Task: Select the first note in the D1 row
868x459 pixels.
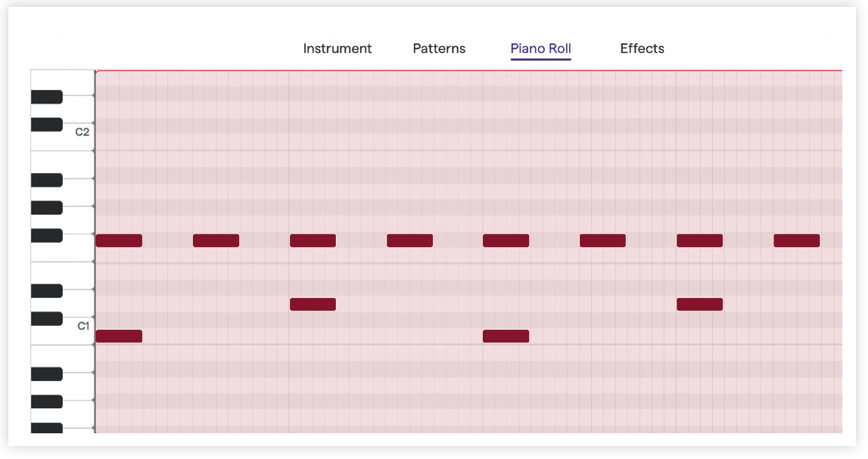Action: pyautogui.click(x=313, y=304)
